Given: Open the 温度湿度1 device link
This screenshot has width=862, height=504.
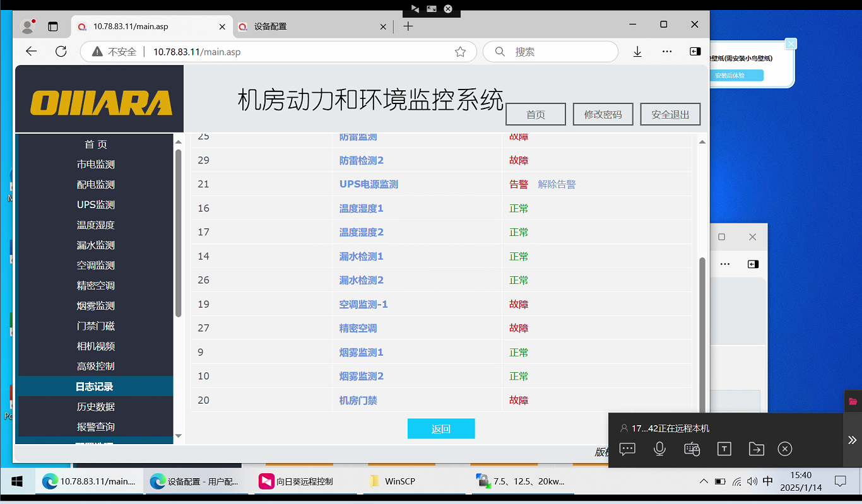Looking at the screenshot, I should (362, 208).
